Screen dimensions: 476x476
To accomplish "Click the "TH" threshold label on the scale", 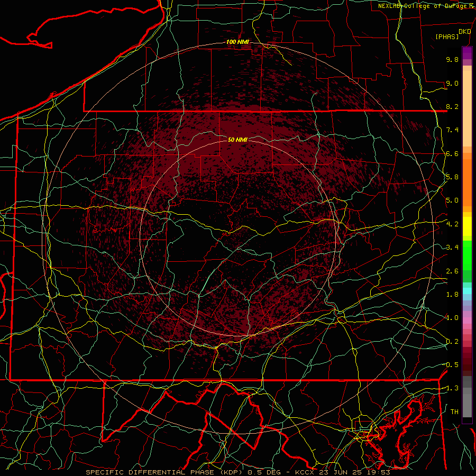I will (x=454, y=412).
